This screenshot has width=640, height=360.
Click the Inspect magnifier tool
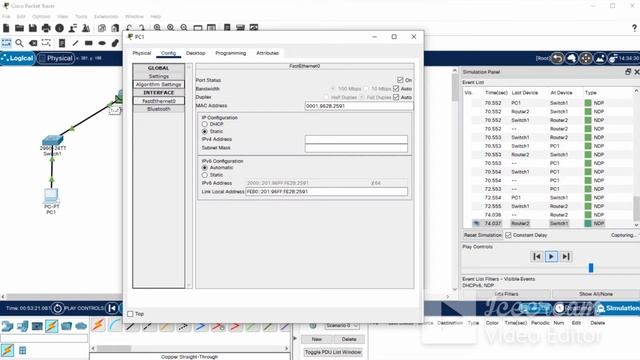tap(19, 43)
